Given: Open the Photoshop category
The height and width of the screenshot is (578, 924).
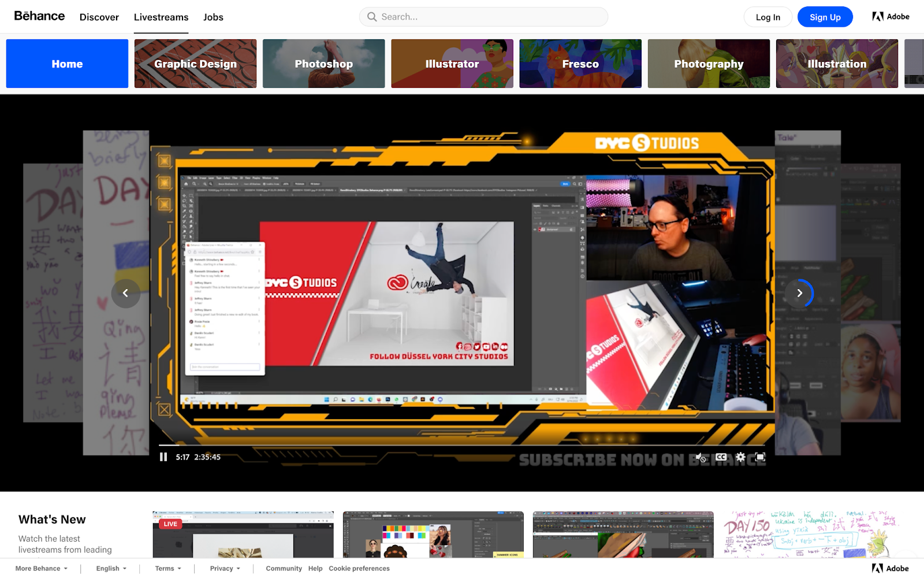Looking at the screenshot, I should click(323, 64).
